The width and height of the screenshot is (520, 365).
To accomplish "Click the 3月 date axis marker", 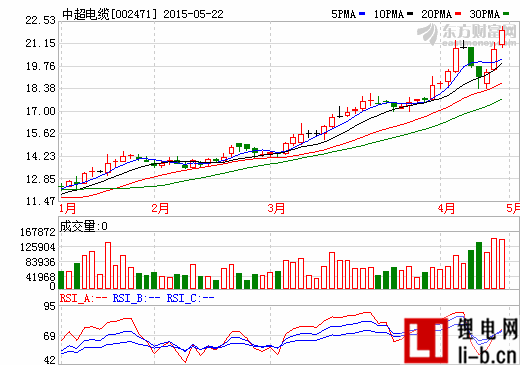I will click(276, 208).
